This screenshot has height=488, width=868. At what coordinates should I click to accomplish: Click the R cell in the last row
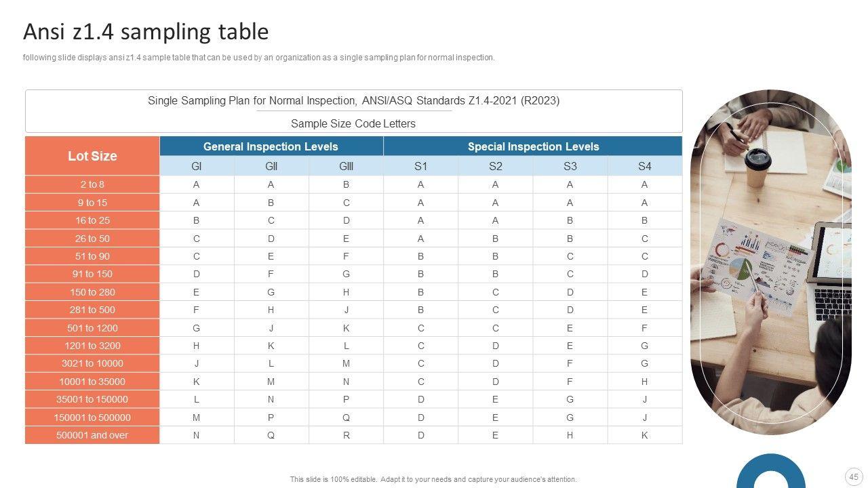coord(346,435)
